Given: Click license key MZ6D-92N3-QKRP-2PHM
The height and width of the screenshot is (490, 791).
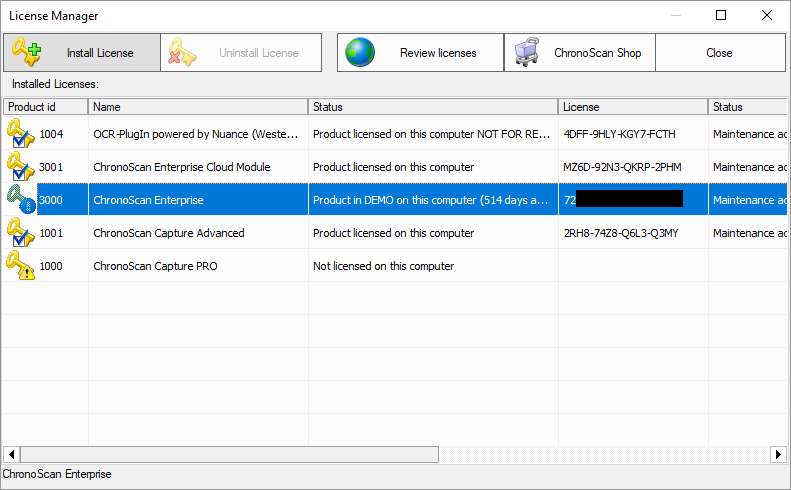Looking at the screenshot, I should coord(622,167).
